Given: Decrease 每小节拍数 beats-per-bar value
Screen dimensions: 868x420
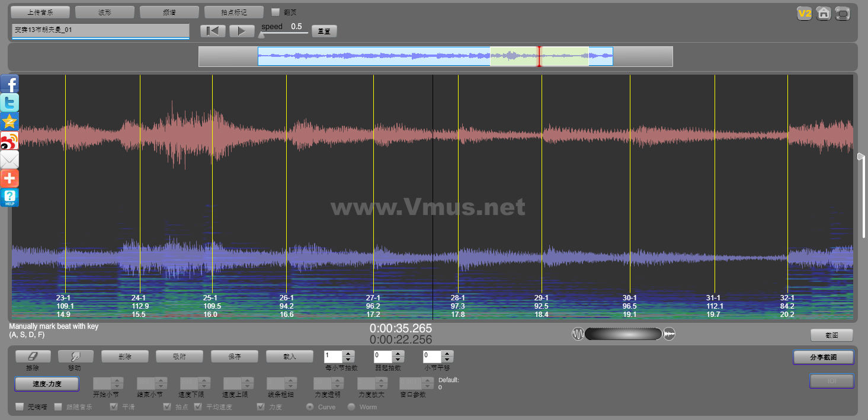Looking at the screenshot, I should tap(349, 360).
